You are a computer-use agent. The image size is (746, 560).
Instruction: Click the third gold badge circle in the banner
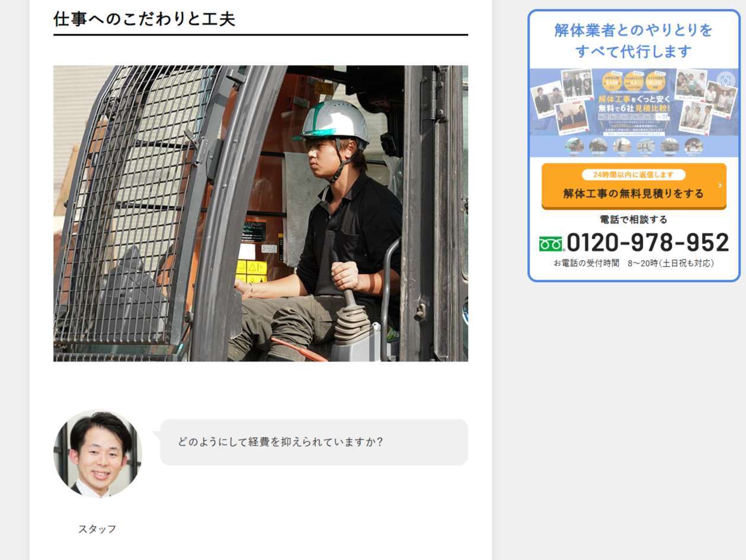[x=655, y=81]
